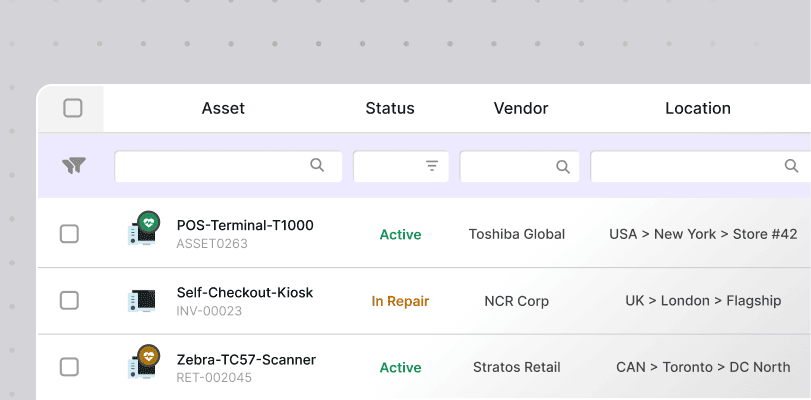
Task: Click search magnifier in Vendor filter
Action: point(563,167)
